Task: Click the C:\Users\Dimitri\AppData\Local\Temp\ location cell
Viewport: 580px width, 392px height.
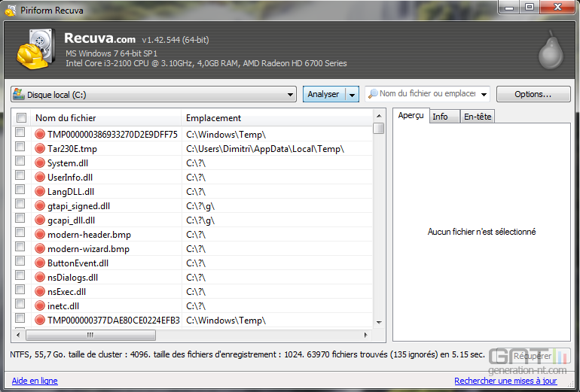Action: pyautogui.click(x=265, y=149)
